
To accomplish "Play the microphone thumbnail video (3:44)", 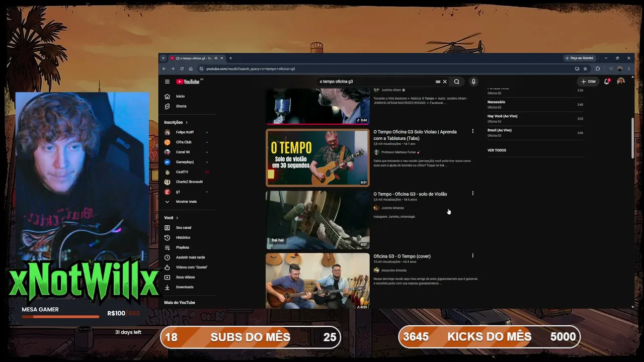I will point(317,106).
